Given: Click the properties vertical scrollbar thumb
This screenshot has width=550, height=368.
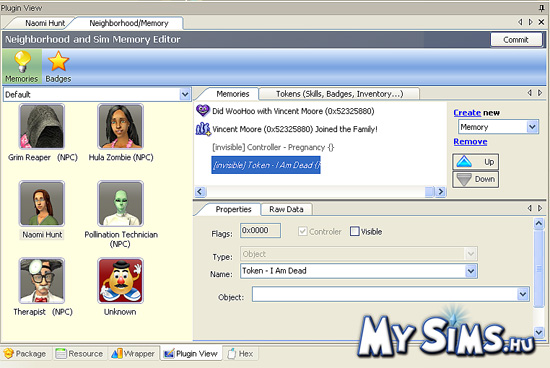Looking at the screenshot, I should point(539,268).
